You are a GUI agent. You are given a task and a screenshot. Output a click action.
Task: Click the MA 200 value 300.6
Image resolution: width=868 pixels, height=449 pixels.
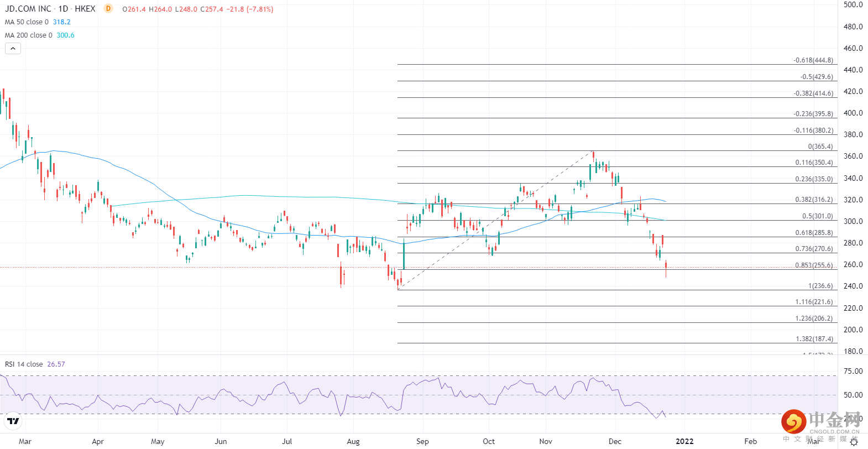(66, 35)
